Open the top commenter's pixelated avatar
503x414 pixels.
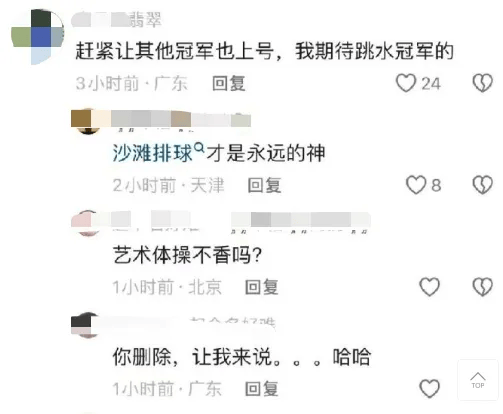tap(38, 37)
